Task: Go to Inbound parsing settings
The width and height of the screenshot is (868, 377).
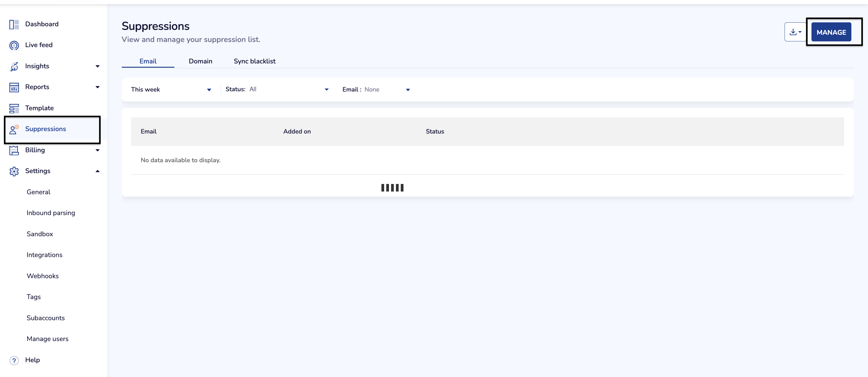Action: click(x=50, y=213)
